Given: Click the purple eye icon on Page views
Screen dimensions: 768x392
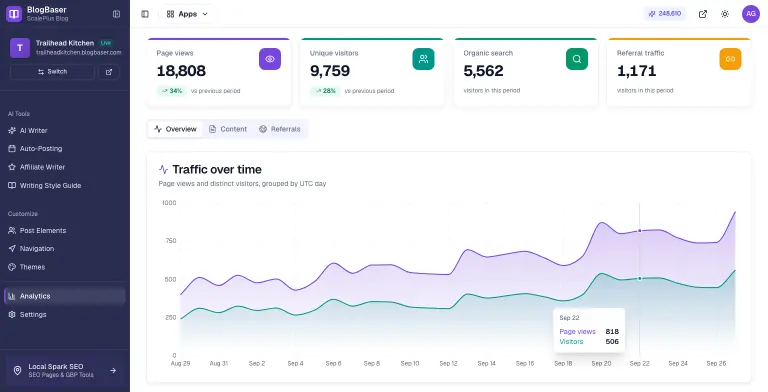Looking at the screenshot, I should coord(270,59).
